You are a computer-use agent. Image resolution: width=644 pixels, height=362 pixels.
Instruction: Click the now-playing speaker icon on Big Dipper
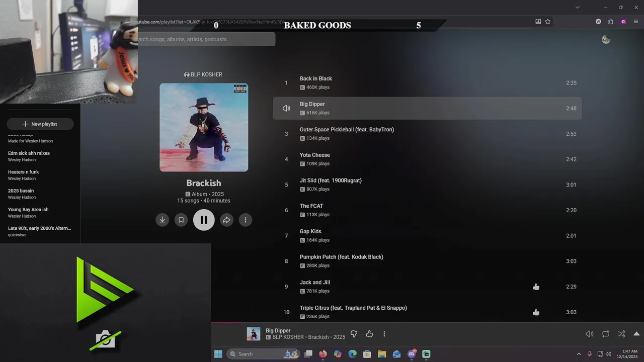286,108
